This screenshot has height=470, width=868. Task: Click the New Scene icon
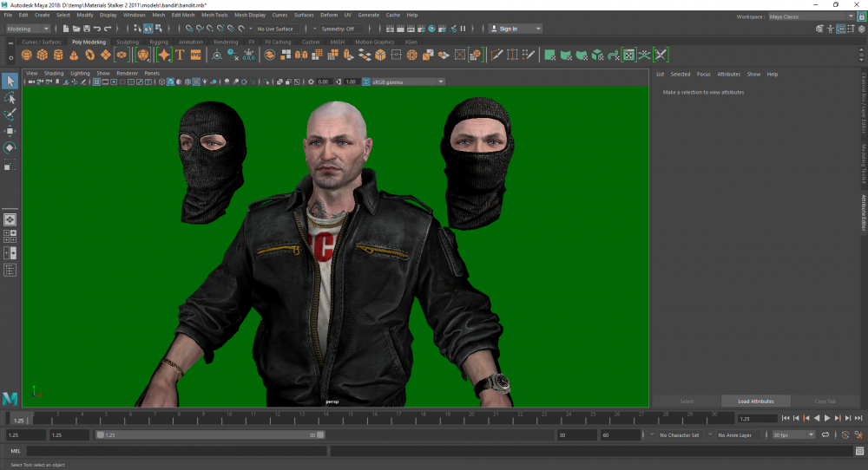(x=66, y=29)
